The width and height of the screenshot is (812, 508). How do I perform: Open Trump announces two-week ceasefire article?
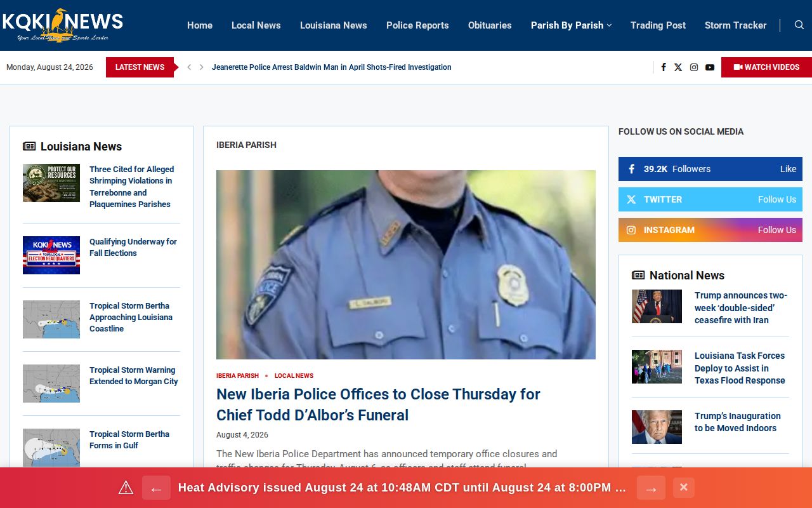(x=741, y=308)
